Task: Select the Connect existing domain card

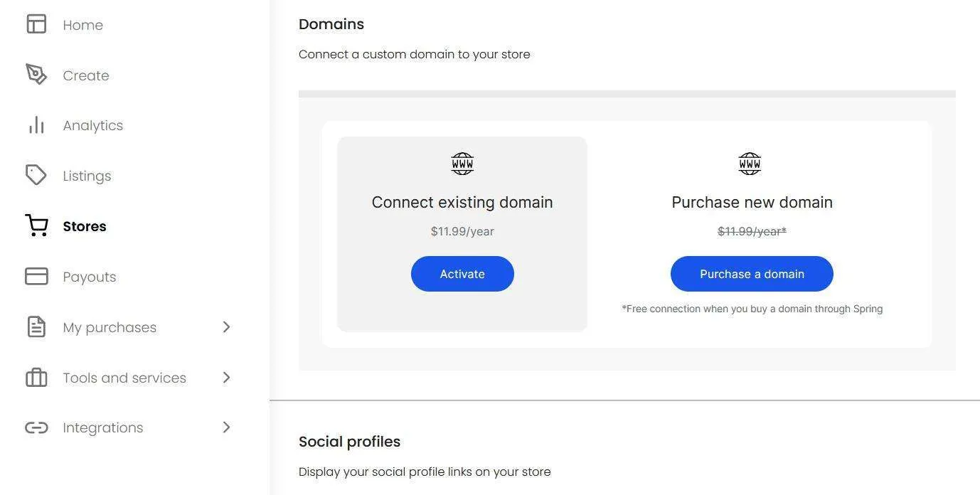Action: click(462, 234)
